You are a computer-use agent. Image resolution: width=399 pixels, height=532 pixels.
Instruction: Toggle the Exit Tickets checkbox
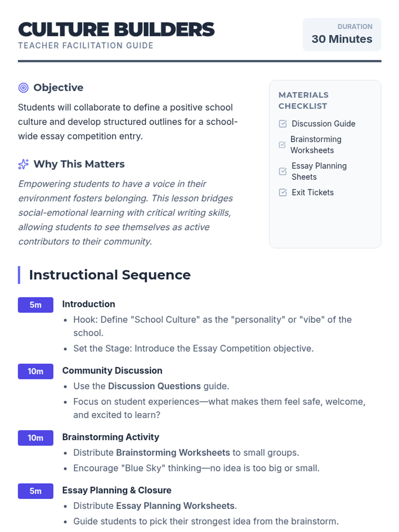283,193
